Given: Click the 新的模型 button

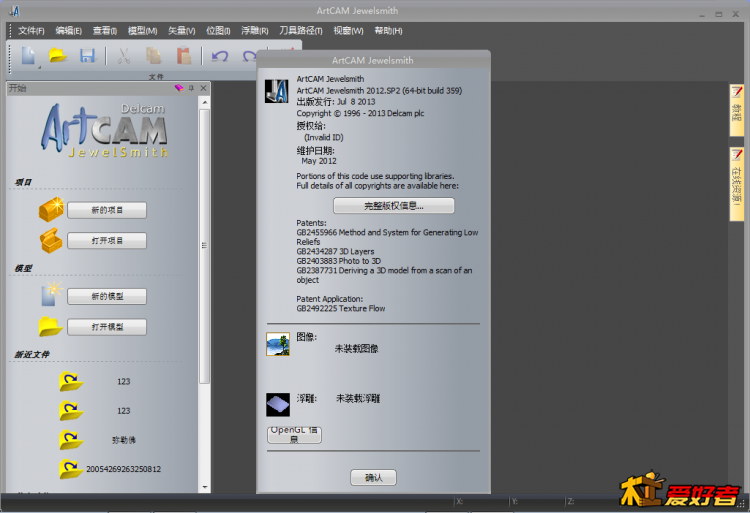Looking at the screenshot, I should coord(107,296).
